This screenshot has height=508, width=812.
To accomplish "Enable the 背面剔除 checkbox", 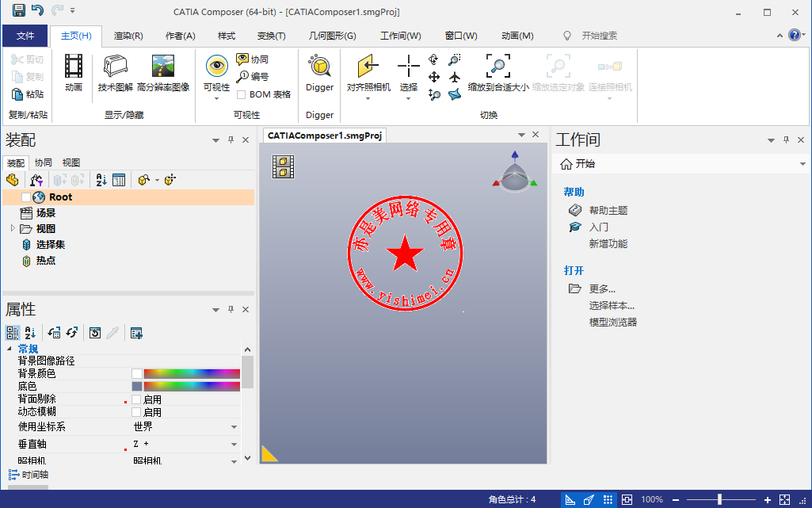I will [136, 399].
